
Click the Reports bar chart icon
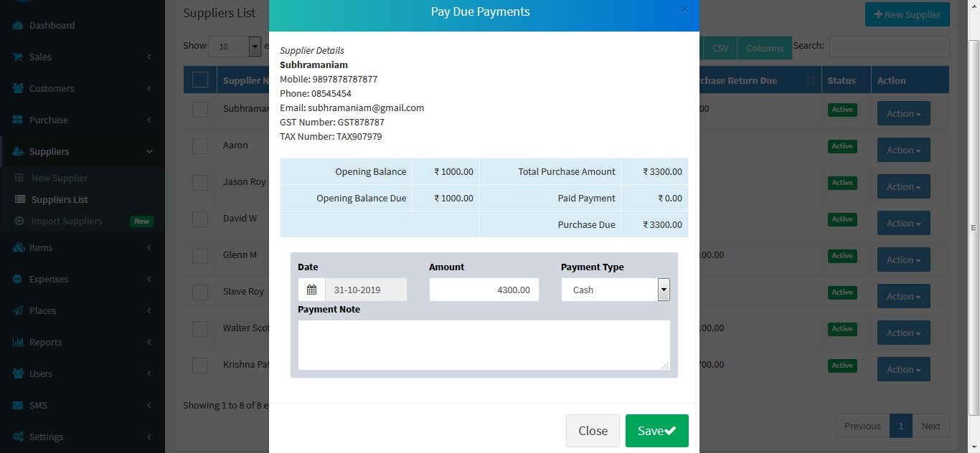pyautogui.click(x=18, y=342)
